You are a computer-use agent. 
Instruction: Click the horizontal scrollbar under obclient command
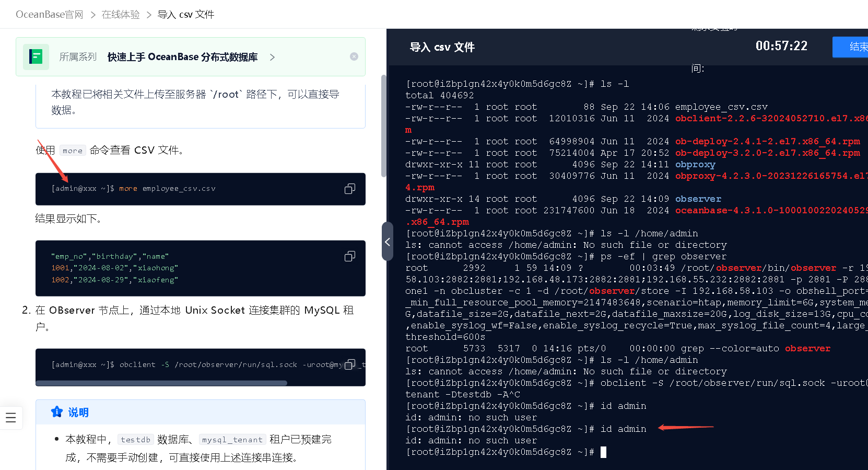coord(161,383)
